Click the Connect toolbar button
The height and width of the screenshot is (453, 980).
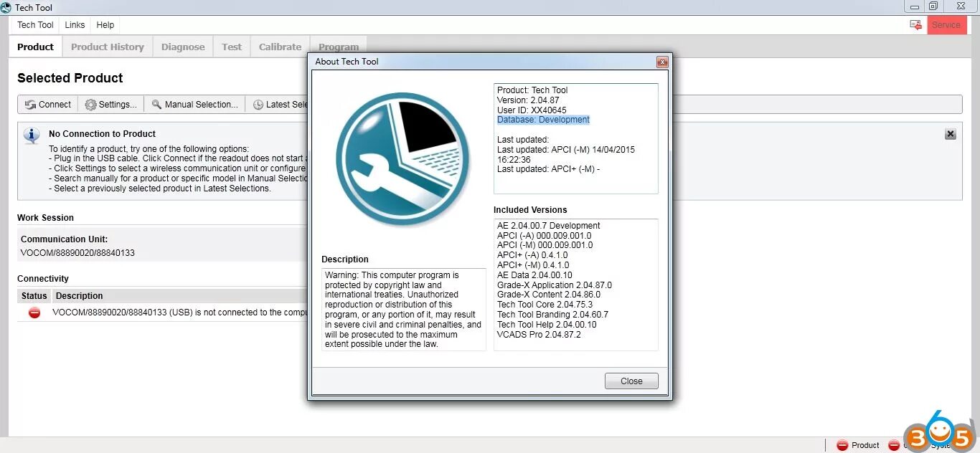(48, 105)
